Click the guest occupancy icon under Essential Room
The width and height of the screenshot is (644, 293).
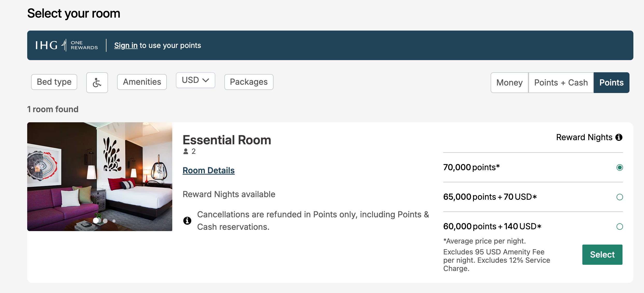pos(185,151)
